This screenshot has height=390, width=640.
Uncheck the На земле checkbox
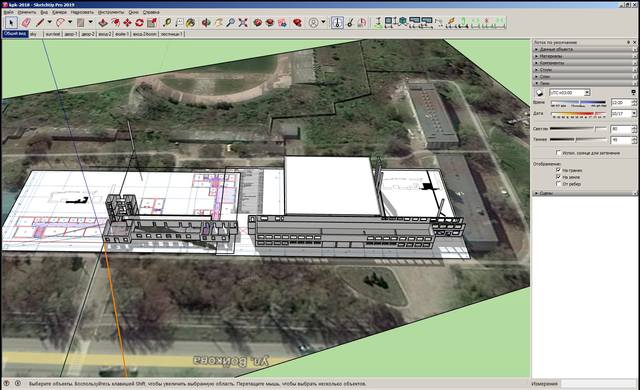pos(558,177)
